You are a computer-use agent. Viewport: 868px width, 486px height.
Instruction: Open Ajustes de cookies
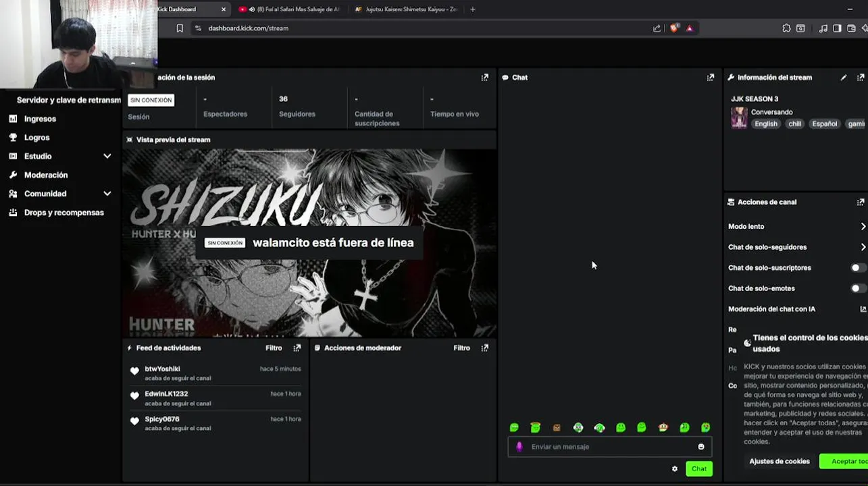(x=779, y=462)
